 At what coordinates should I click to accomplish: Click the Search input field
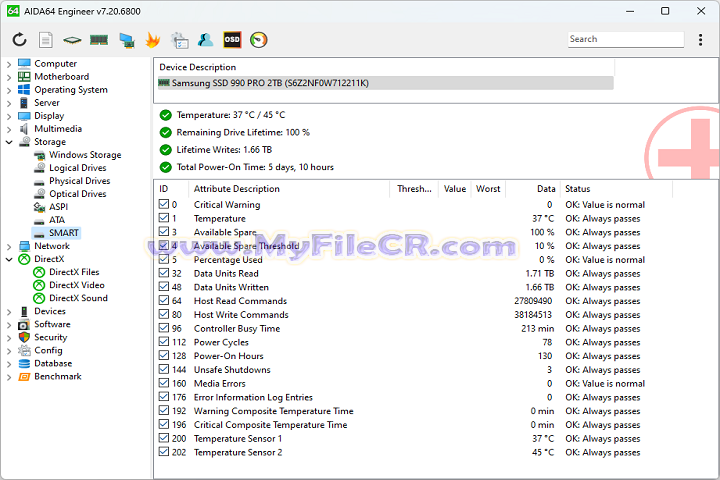(625, 40)
